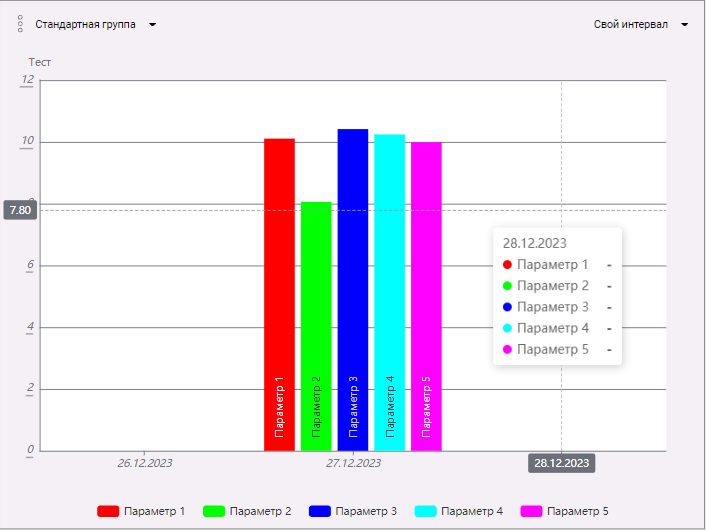Toggle Параметр 3 blue legend swatch

(320, 511)
